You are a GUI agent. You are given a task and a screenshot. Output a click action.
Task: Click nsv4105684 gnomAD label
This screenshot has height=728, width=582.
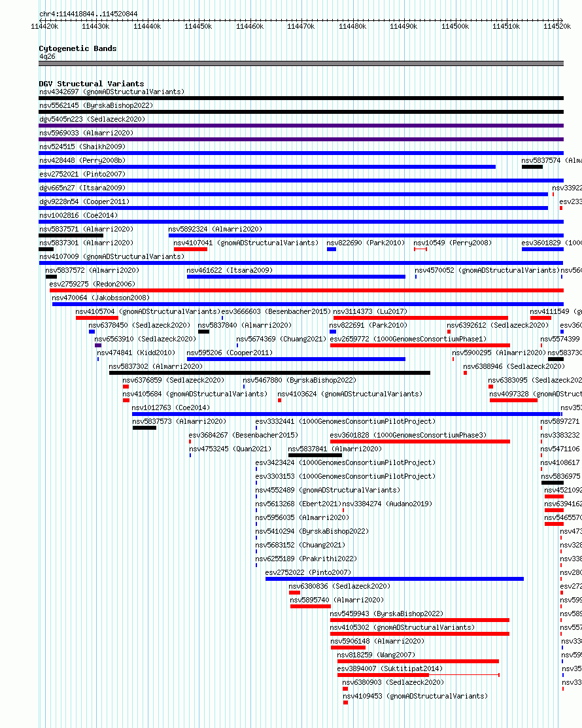click(195, 394)
